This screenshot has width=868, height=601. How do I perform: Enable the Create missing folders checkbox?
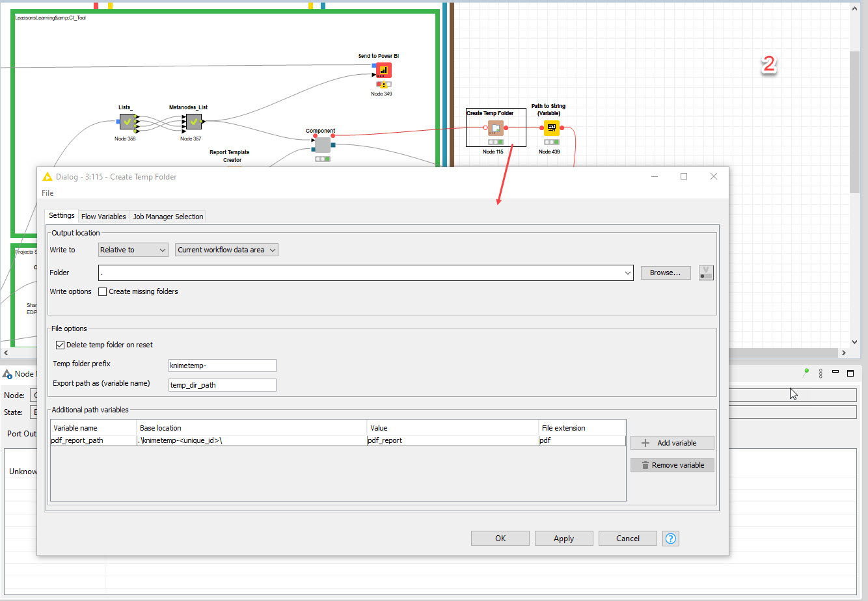tap(102, 291)
